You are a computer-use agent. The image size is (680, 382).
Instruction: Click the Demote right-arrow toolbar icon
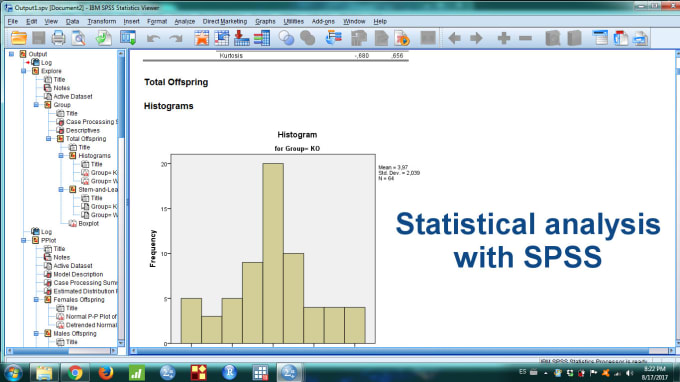click(476, 38)
